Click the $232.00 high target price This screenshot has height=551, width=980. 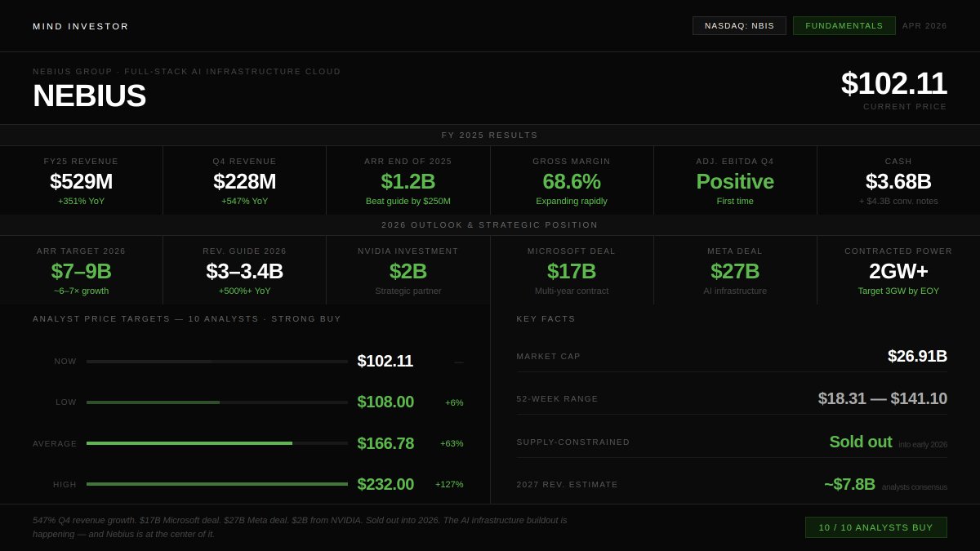point(385,484)
